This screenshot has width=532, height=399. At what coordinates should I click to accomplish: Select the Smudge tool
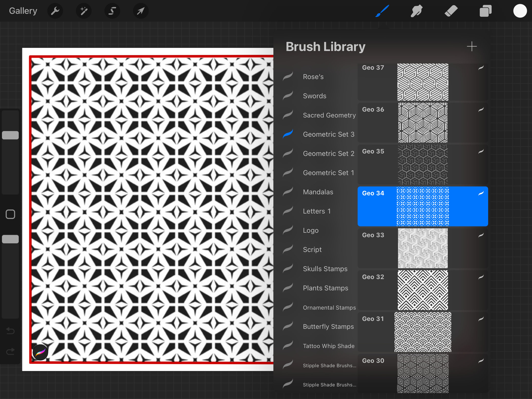click(x=416, y=11)
